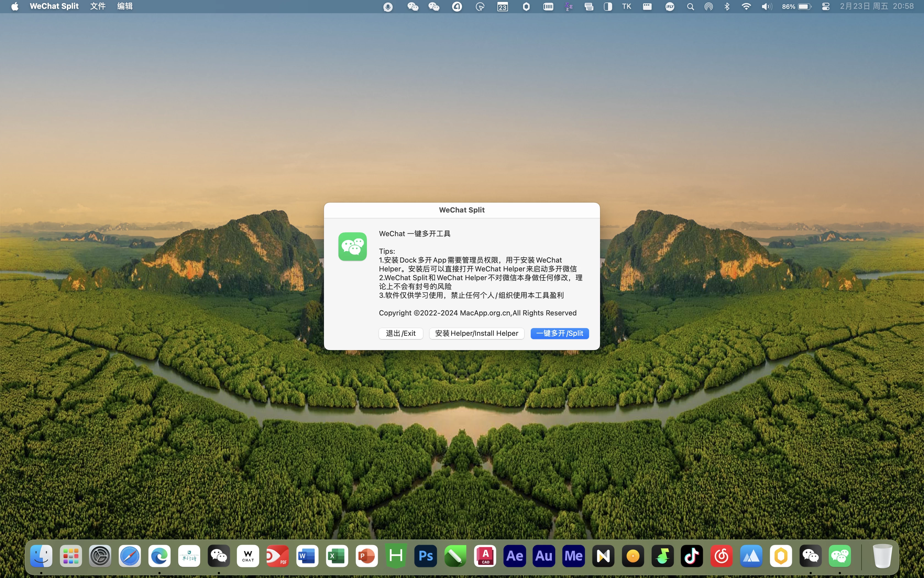Open the Trash in the Dock

click(882, 556)
